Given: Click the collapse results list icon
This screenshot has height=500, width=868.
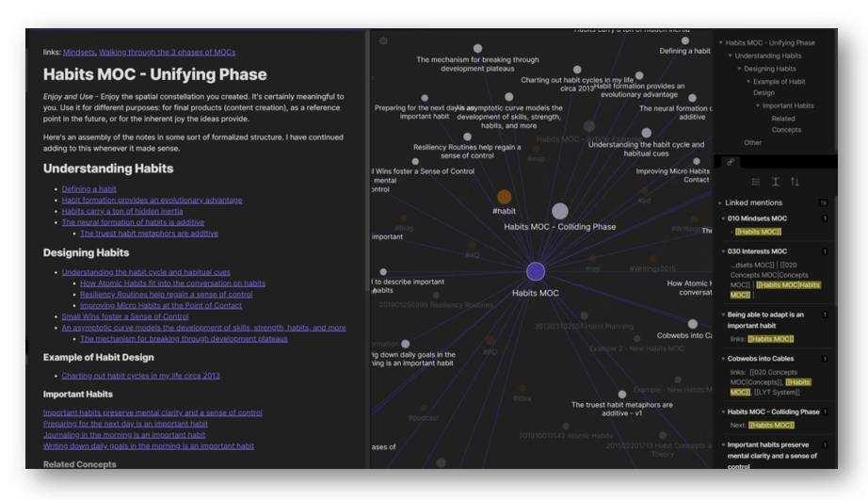Looking at the screenshot, I should tap(756, 182).
